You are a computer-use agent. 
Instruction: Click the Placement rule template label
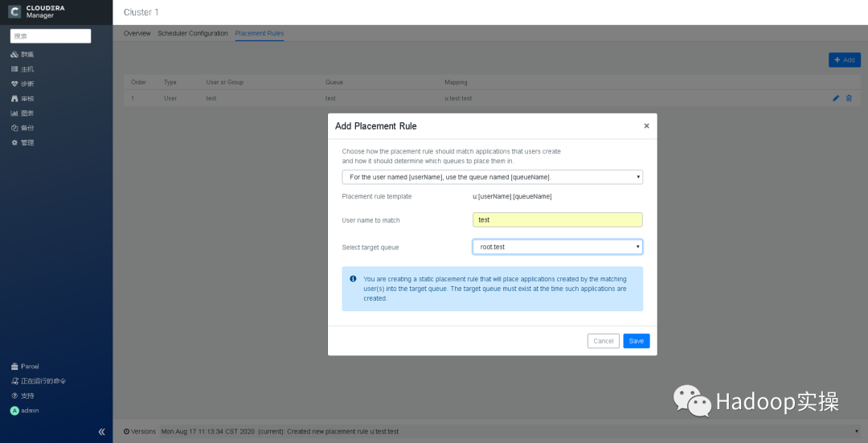click(x=377, y=197)
